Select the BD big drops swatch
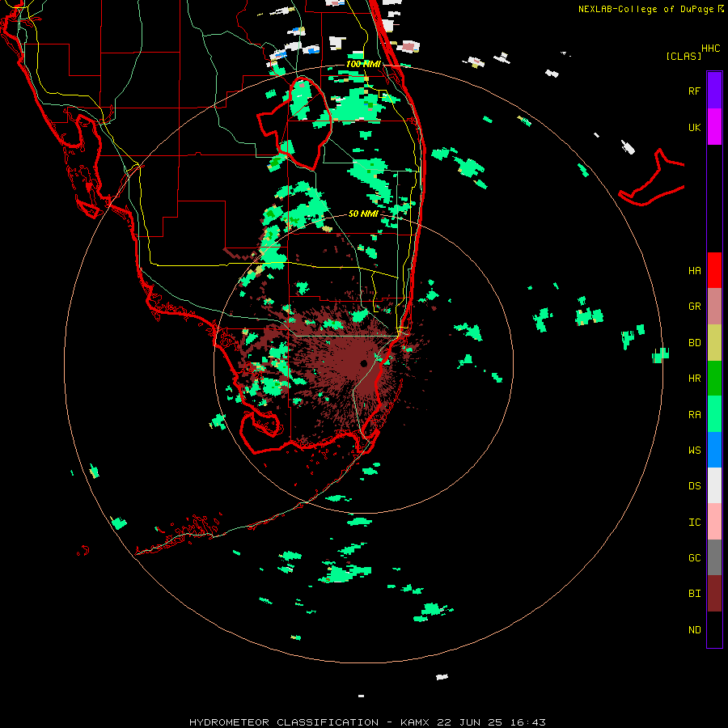The height and width of the screenshot is (728, 728). (714, 342)
